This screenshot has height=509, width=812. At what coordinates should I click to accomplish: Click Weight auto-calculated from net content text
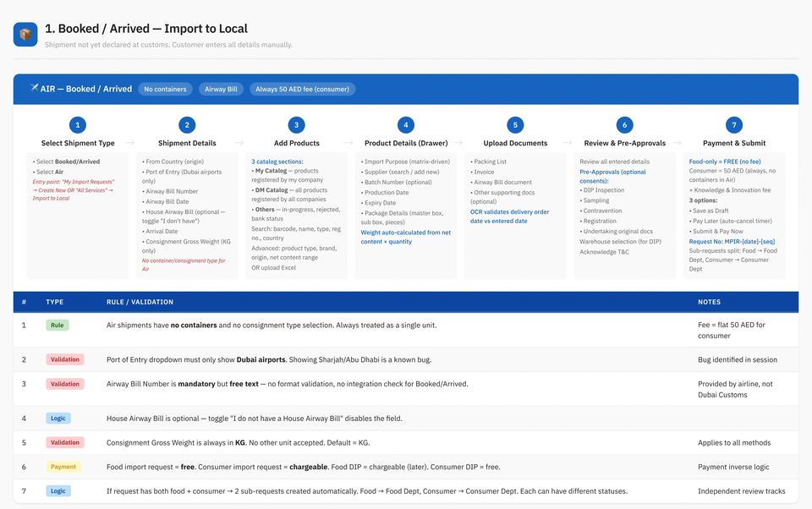[405, 237]
